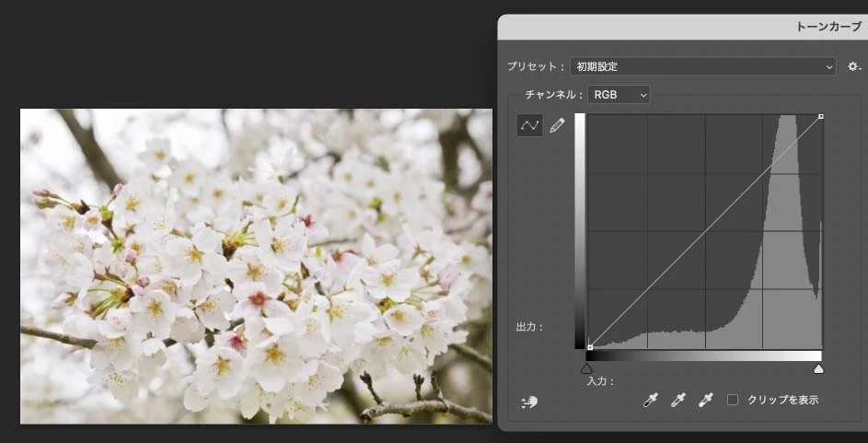Pick the gray point eyedropper
The image size is (868, 443).
[677, 400]
